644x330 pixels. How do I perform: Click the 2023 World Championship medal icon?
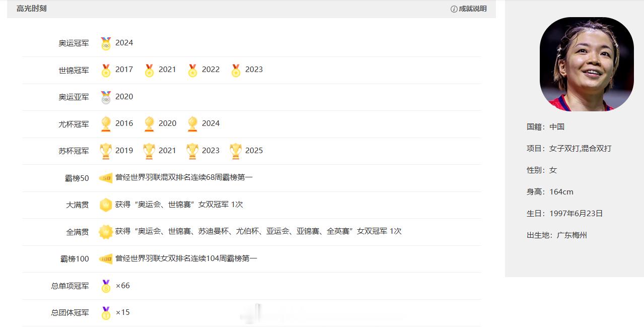pyautogui.click(x=236, y=70)
